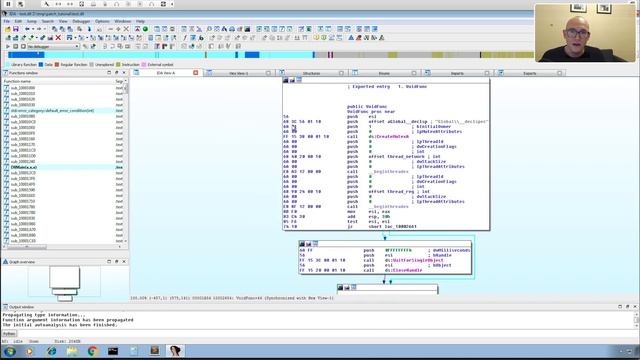Click the Regular function legend color swatch
Screen dimensions: 640x360
tap(57, 64)
